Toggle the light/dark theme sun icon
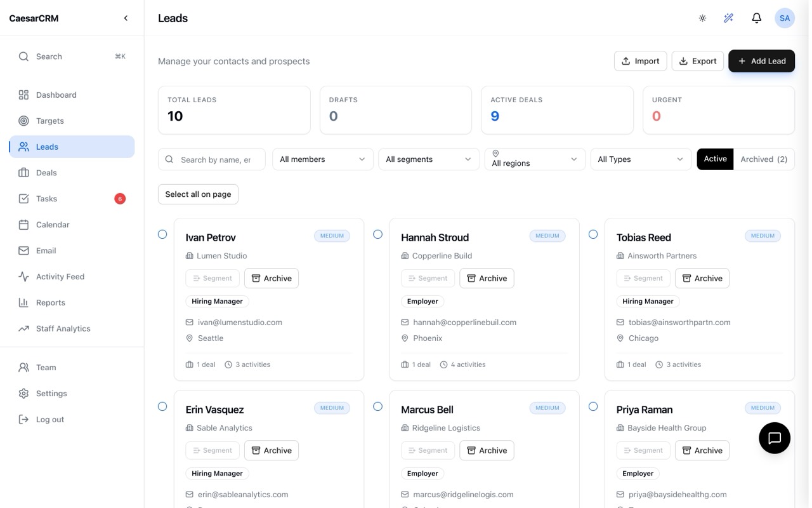The height and width of the screenshot is (508, 812). [x=702, y=18]
